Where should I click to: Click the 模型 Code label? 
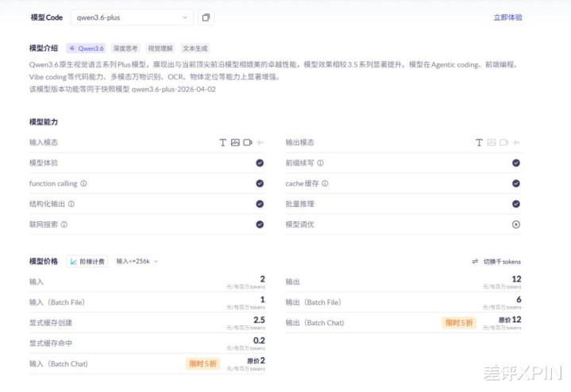click(47, 17)
